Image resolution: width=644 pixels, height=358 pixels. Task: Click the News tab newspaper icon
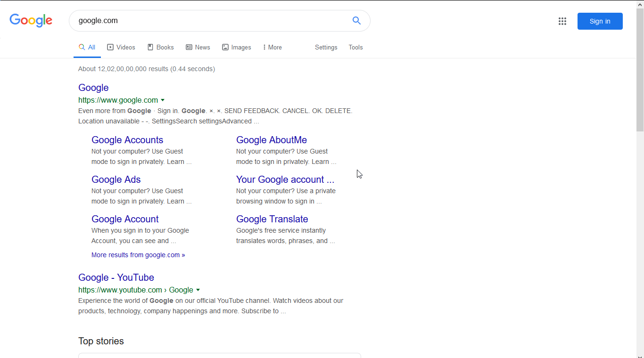pos(189,47)
